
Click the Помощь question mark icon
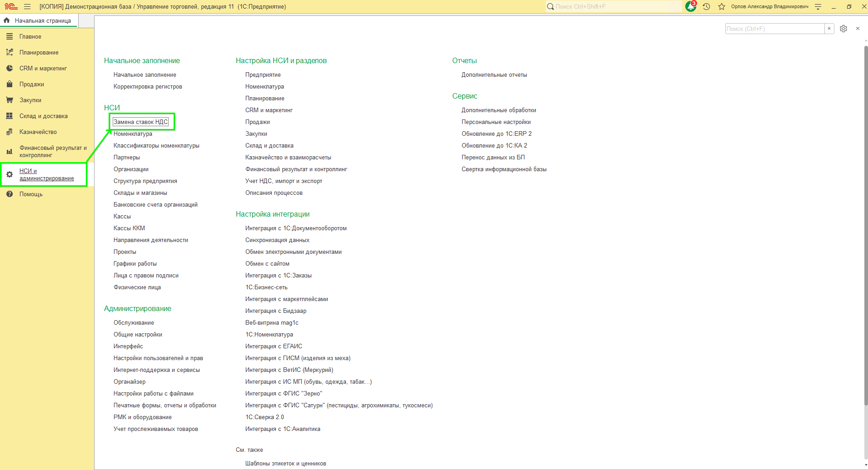(9, 194)
